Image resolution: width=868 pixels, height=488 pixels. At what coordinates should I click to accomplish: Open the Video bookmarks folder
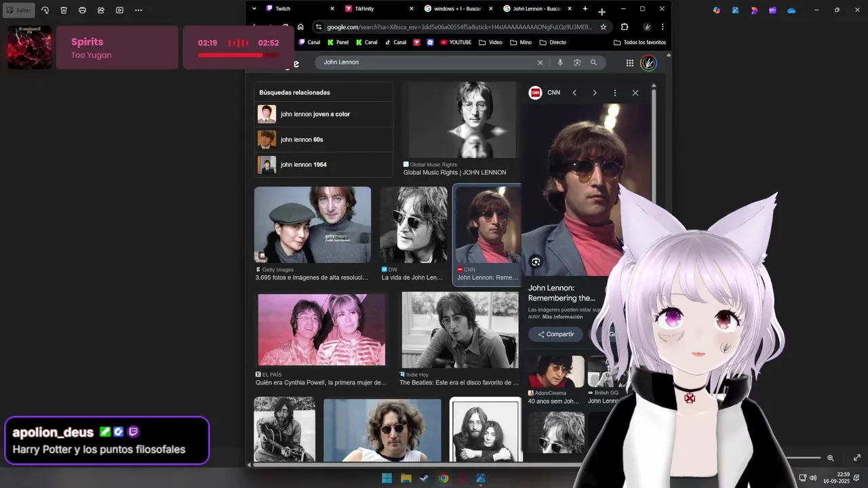tap(490, 42)
